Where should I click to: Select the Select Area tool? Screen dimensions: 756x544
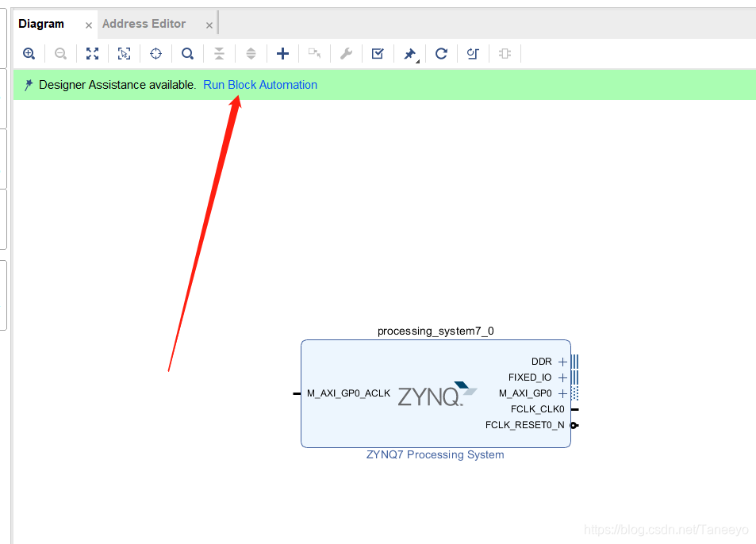[x=124, y=53]
